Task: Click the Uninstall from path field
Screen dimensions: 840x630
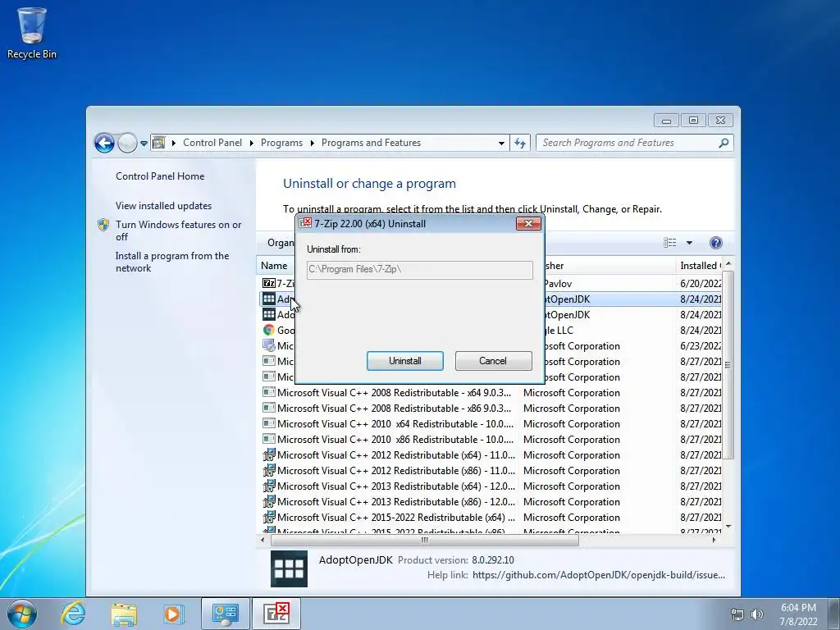Action: coord(419,269)
